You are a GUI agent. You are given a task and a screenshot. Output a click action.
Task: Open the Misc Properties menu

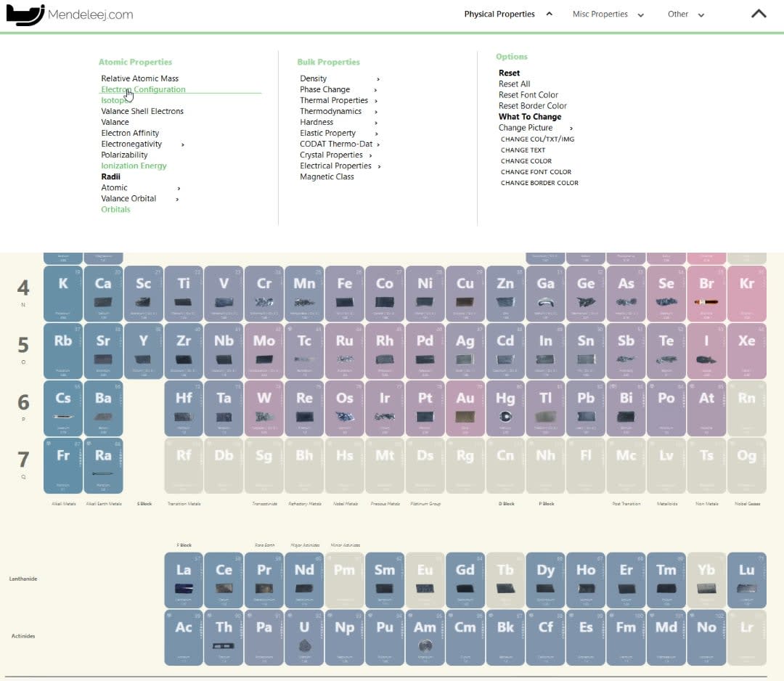[601, 14]
